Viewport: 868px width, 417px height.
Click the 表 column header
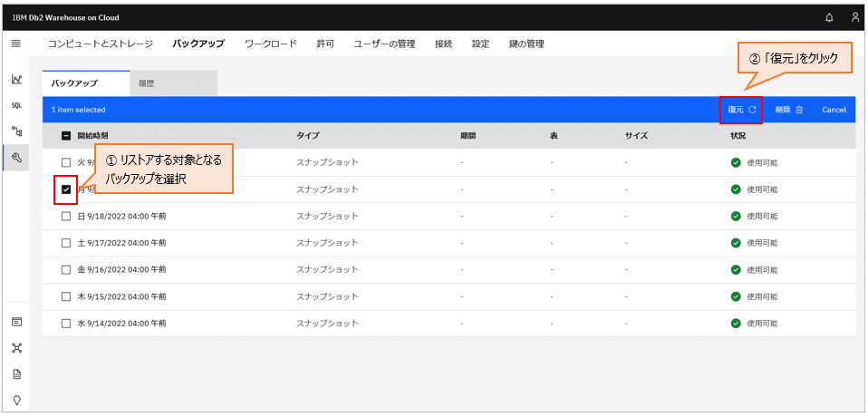click(x=554, y=136)
